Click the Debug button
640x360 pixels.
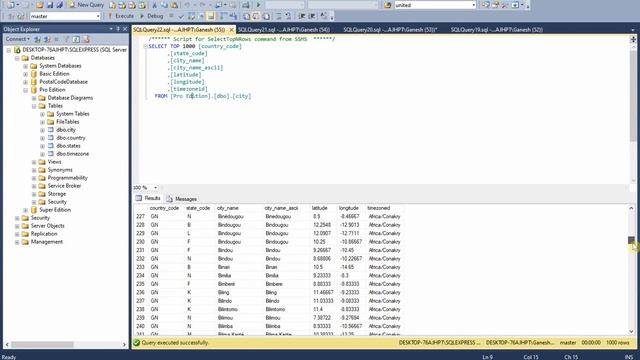point(152,16)
